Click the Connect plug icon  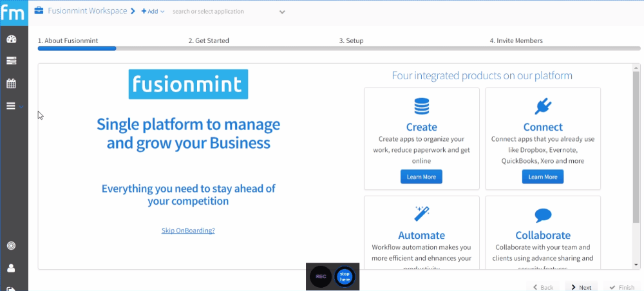tap(543, 106)
